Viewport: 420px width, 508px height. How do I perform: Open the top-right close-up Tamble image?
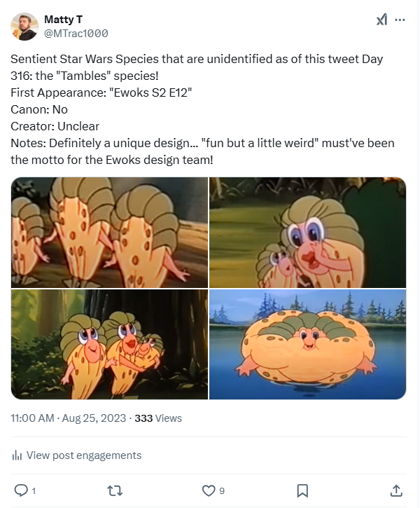307,233
